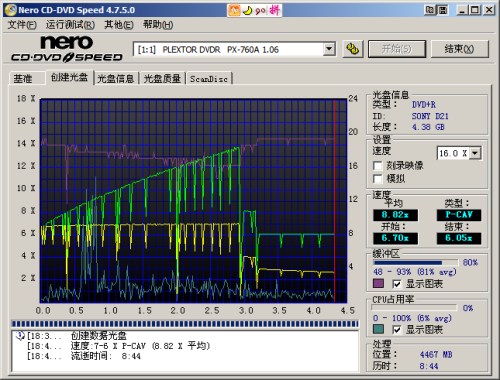This screenshot has height=380, width=500.
Task: Click the end speed 6.05x readout
Action: pos(459,238)
